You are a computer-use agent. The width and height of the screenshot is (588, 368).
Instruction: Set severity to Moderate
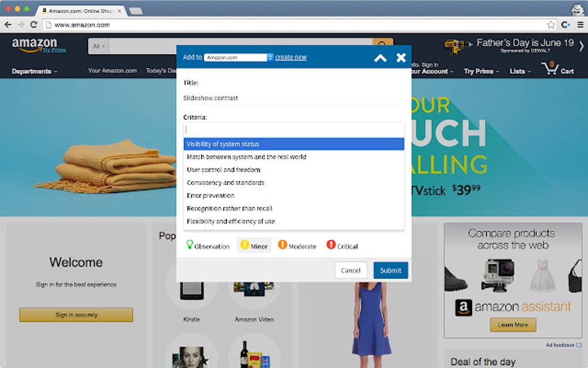point(297,245)
